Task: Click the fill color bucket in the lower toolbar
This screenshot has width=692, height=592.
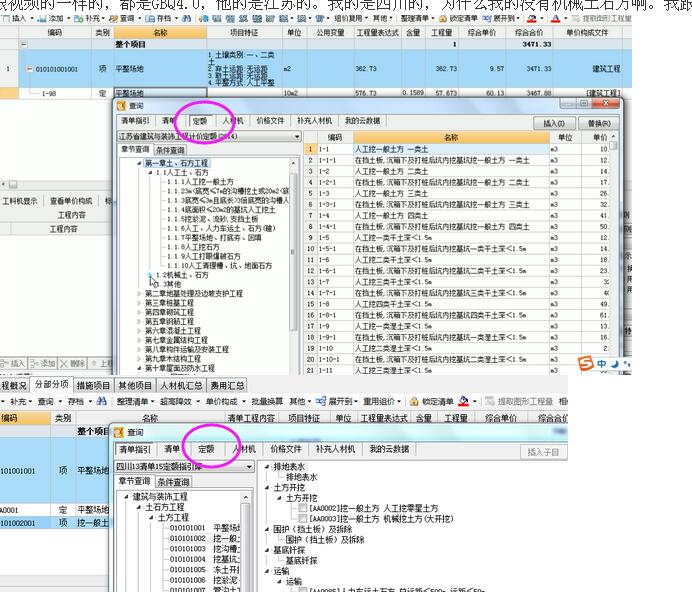Action: coord(463,401)
